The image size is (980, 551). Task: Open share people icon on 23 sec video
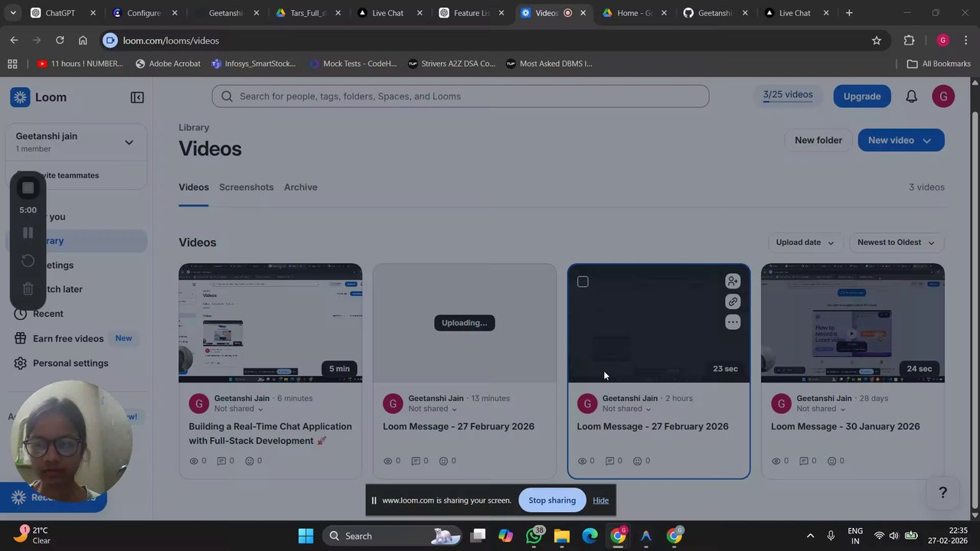(x=733, y=282)
